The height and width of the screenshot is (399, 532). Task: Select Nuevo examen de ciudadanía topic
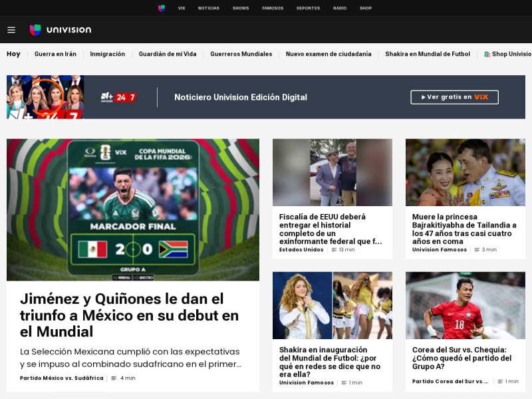329,54
